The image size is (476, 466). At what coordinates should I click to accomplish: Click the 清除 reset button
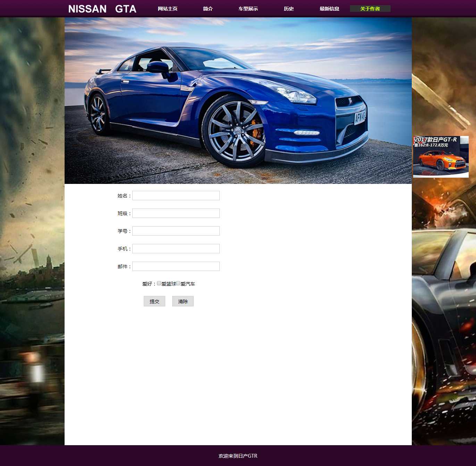183,301
